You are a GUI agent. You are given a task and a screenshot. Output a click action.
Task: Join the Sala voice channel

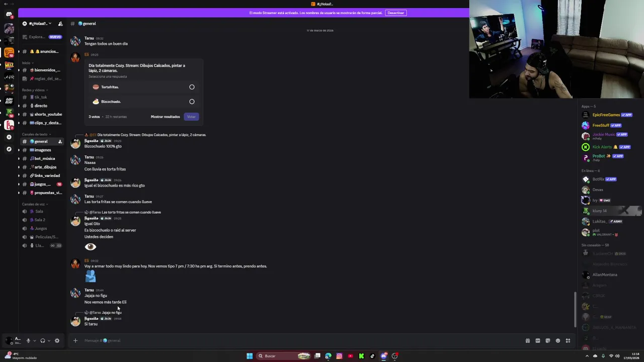42,211
